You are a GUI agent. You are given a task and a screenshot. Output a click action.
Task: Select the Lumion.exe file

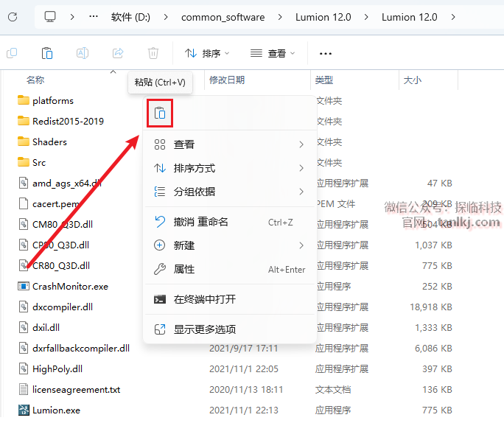(x=56, y=410)
